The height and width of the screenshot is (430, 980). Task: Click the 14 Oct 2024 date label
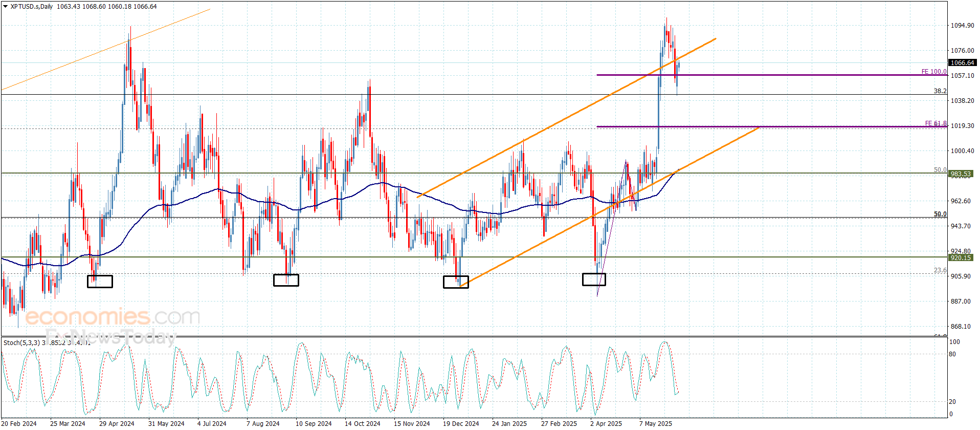click(362, 424)
